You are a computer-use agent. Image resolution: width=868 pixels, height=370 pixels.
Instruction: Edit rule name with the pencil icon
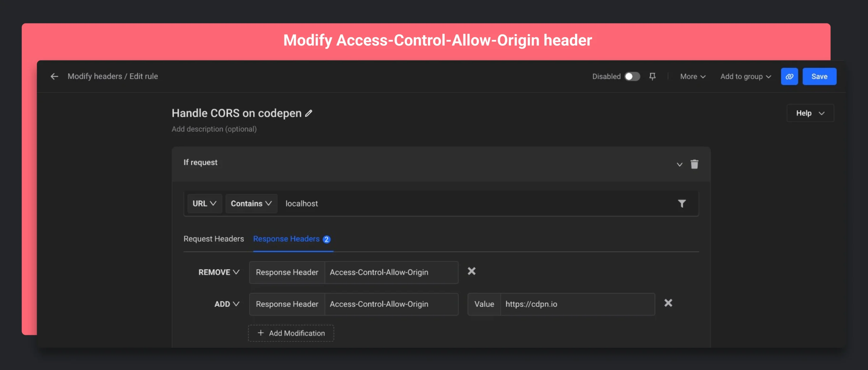[309, 113]
